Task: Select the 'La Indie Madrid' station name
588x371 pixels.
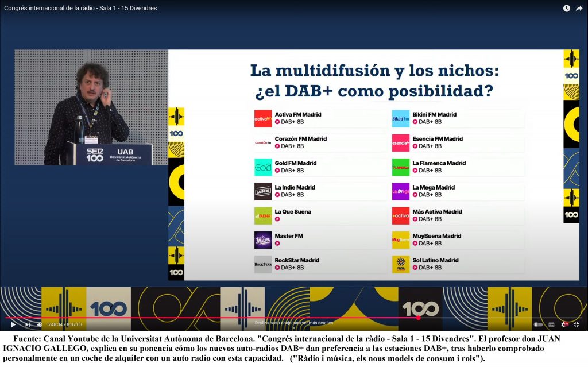Action: click(x=295, y=188)
